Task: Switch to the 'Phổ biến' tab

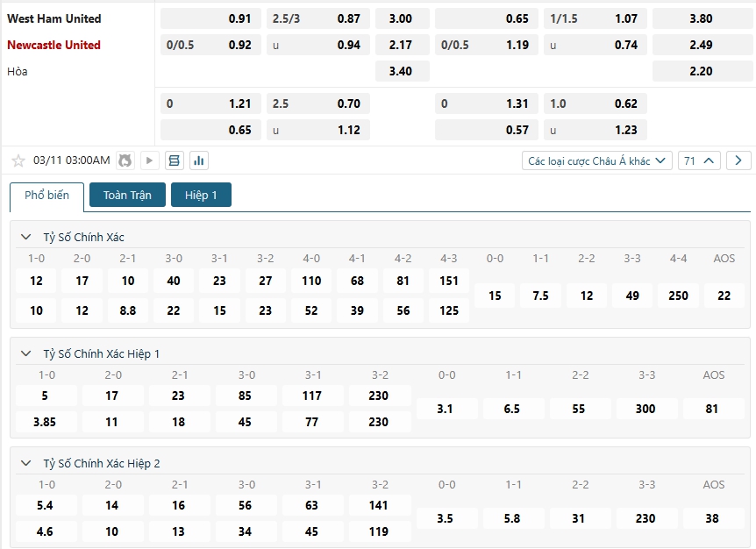Action: (x=46, y=196)
